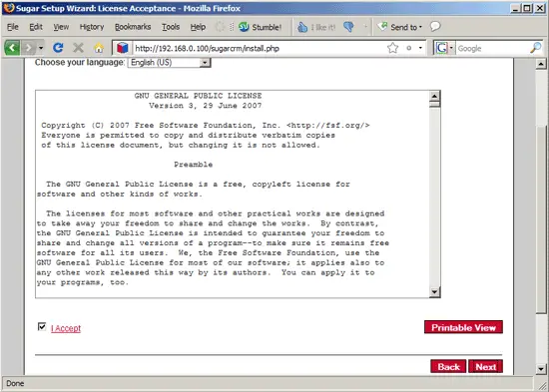
Task: Open the Tools menu
Action: point(171,27)
